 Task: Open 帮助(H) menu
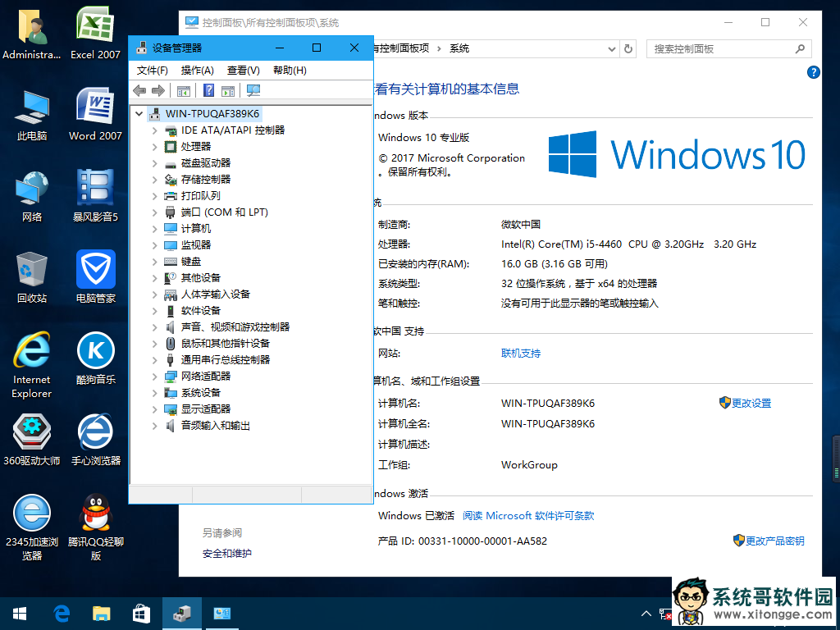pyautogui.click(x=290, y=71)
